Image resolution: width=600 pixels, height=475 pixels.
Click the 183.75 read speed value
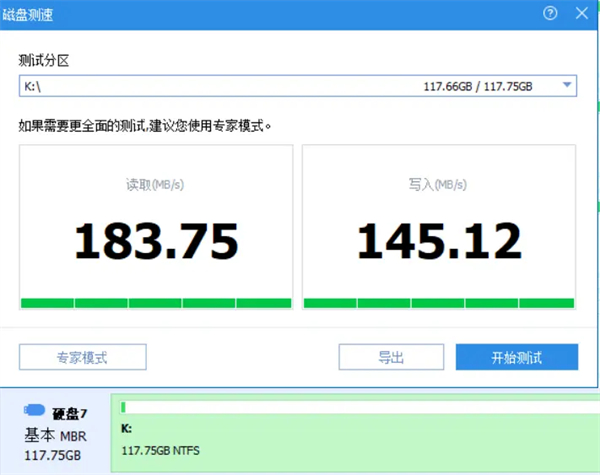coord(156,241)
